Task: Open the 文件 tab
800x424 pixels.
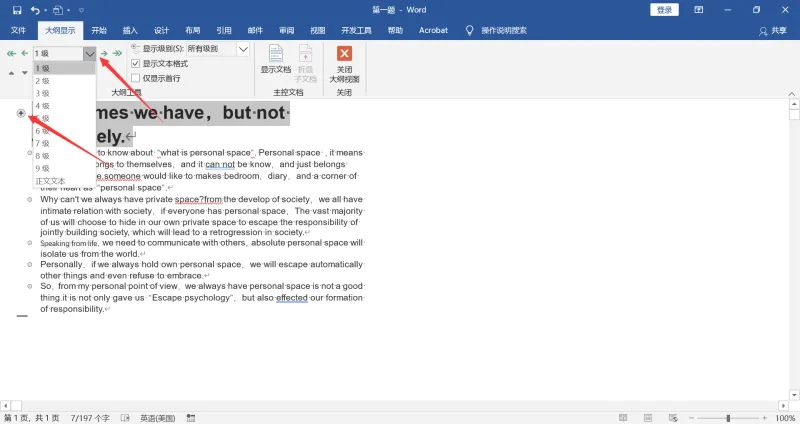Action: click(18, 30)
